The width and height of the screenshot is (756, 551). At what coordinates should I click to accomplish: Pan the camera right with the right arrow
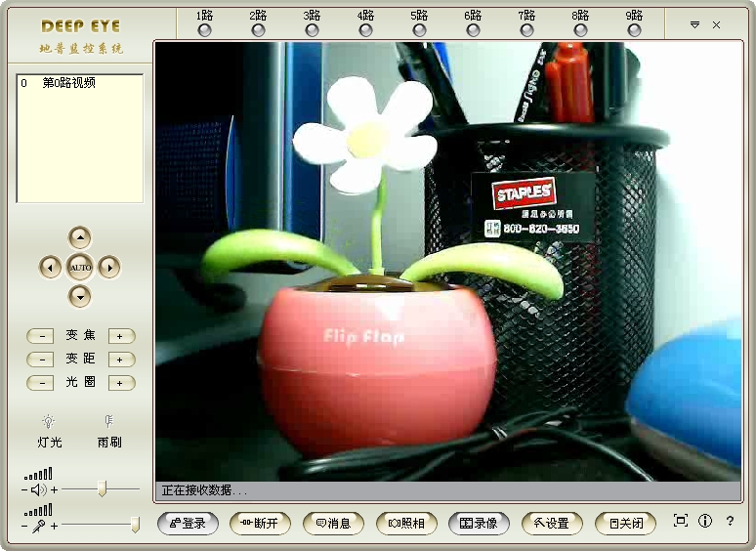pos(109,267)
